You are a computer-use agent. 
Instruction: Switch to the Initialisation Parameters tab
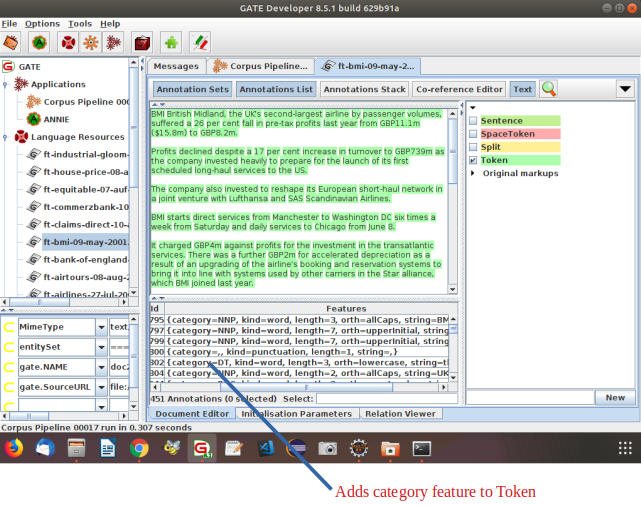297,414
